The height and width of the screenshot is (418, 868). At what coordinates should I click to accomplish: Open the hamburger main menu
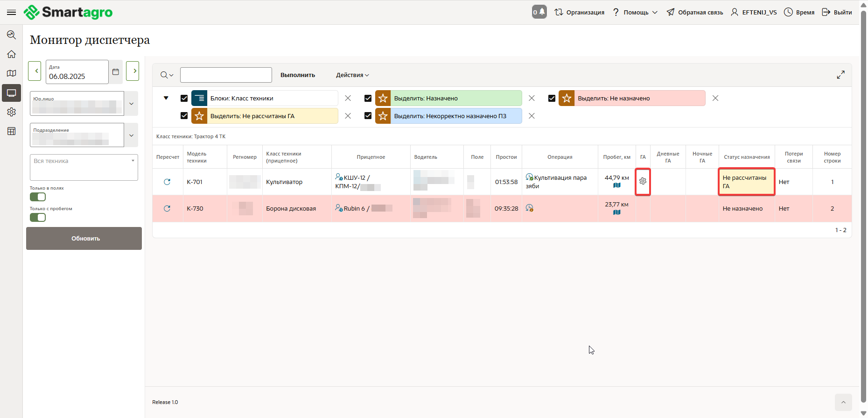click(12, 12)
